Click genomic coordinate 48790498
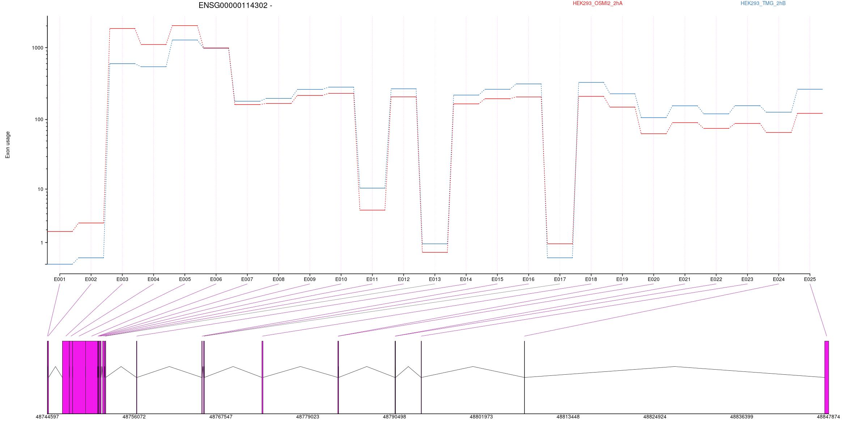This screenshot has width=868, height=434. (x=395, y=417)
